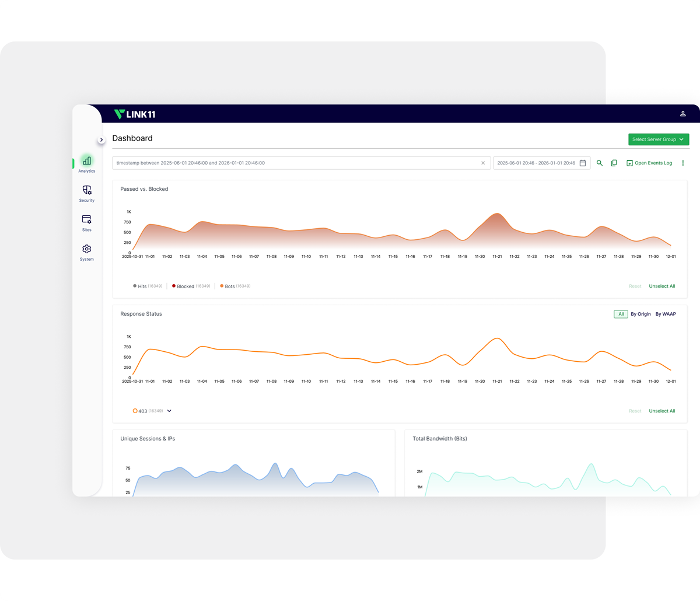The height and width of the screenshot is (601, 700).
Task: Switch Response Status to By WAAP
Action: point(665,314)
